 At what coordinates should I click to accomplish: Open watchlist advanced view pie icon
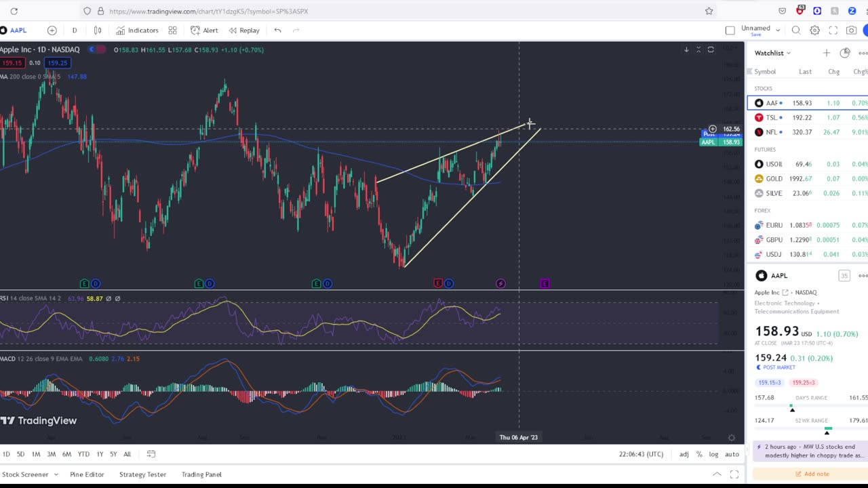coord(845,53)
